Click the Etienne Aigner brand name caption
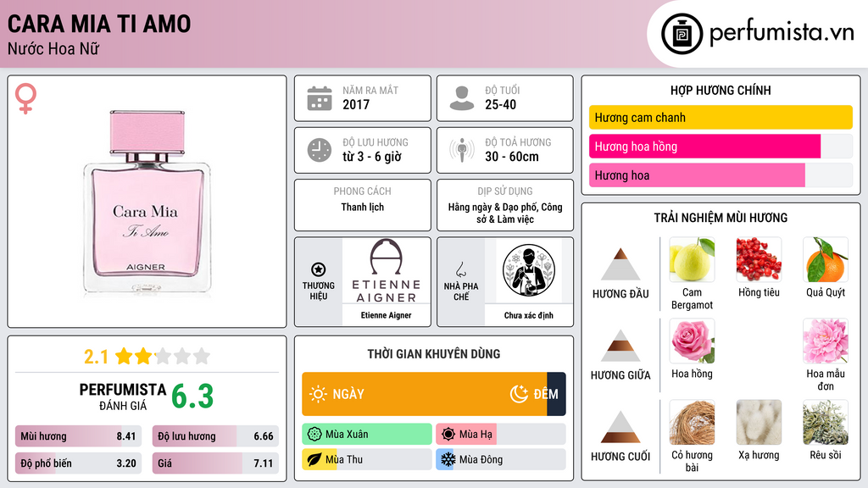 coord(386,315)
